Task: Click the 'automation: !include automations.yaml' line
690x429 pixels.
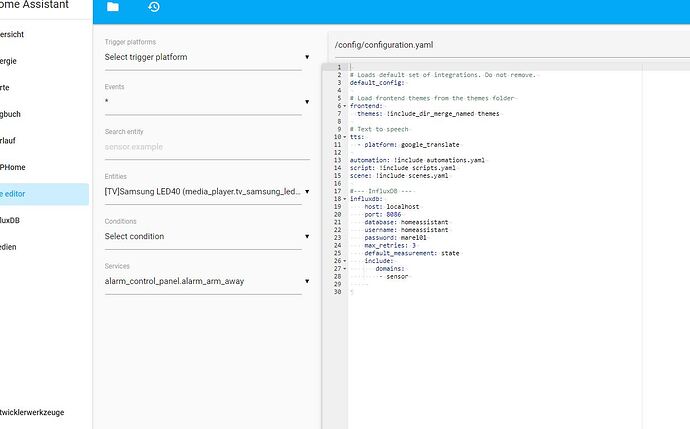Action: point(417,160)
